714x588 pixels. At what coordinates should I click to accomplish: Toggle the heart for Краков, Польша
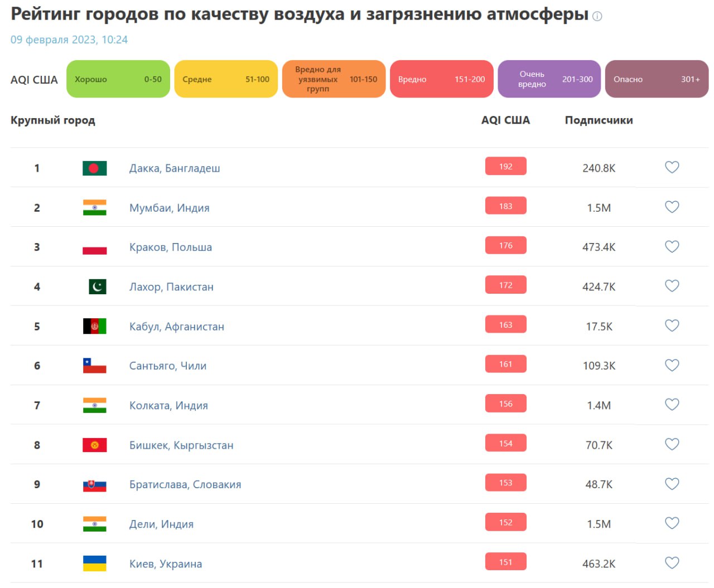[672, 246]
